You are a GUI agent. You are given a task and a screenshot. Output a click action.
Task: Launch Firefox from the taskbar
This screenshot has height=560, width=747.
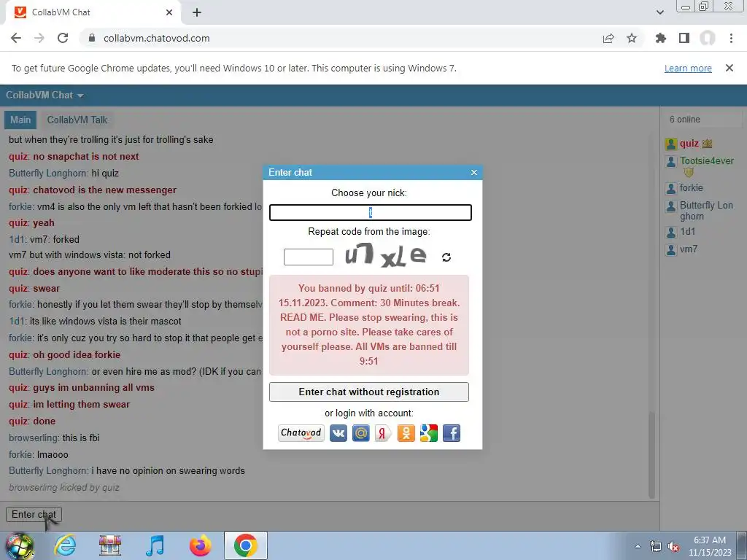200,545
